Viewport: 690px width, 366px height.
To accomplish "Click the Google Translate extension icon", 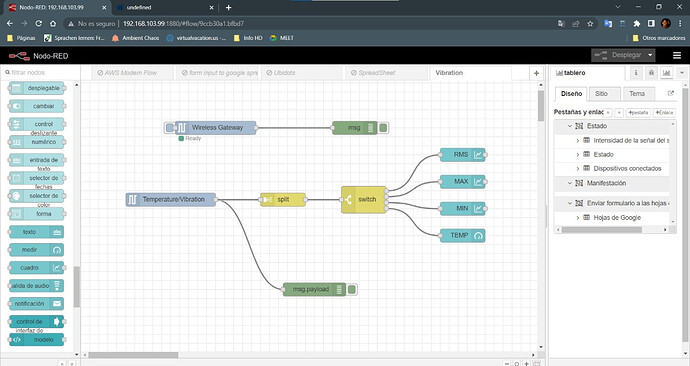I will pos(608,23).
